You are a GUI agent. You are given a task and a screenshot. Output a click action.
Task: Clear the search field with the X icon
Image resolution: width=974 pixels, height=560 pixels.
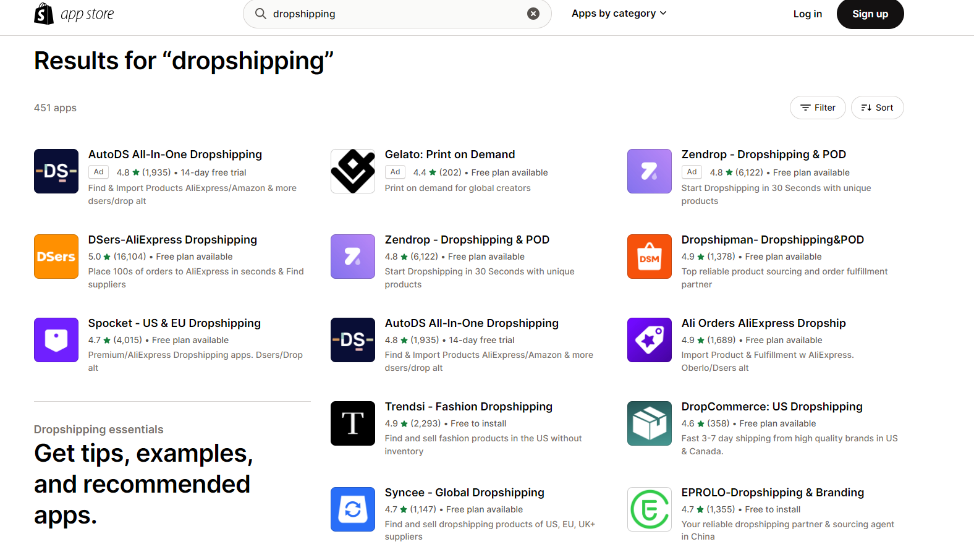point(533,14)
